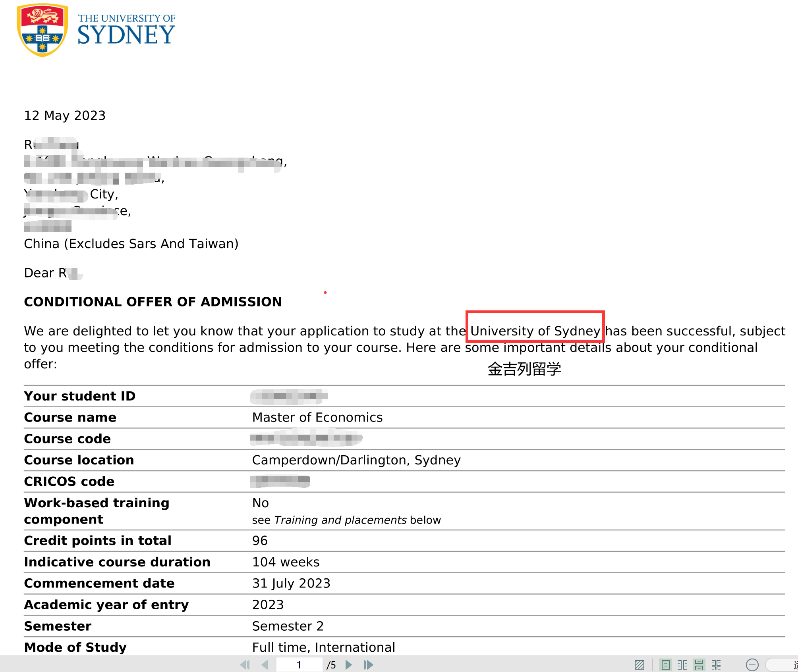Click the highlighted University of Sydney text

point(535,331)
